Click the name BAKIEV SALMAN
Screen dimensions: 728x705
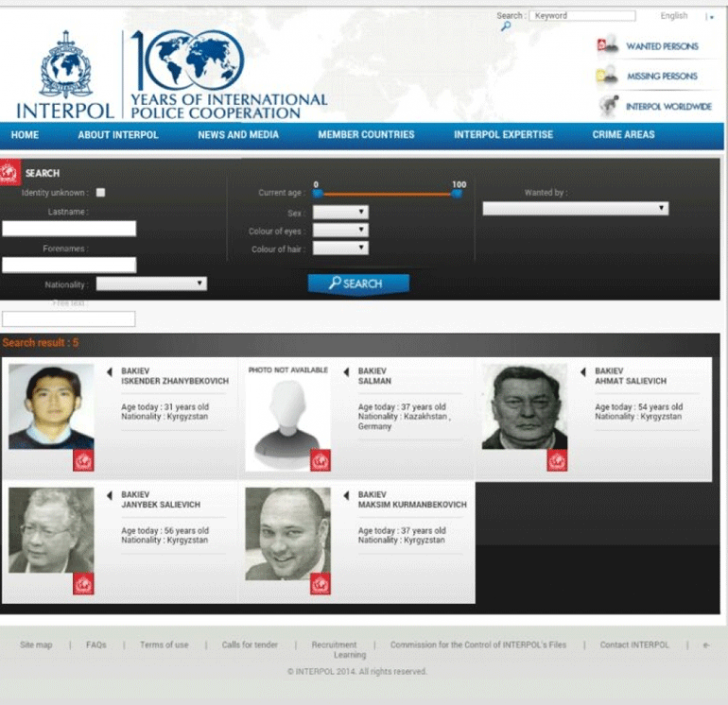(x=374, y=376)
